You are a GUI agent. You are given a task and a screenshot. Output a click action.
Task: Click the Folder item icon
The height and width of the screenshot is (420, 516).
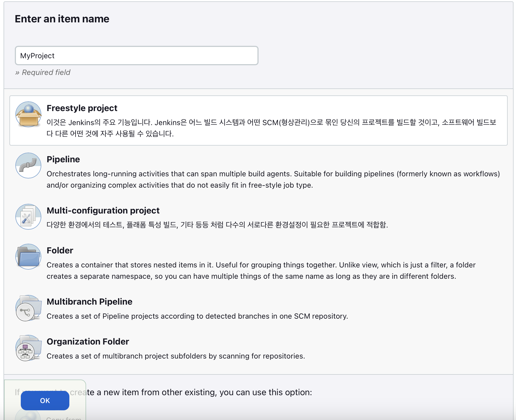28,257
